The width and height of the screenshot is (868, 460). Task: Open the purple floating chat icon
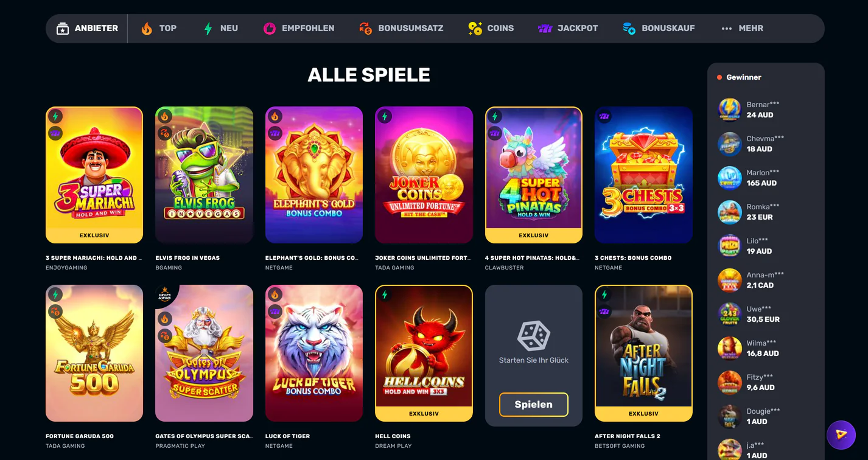click(x=841, y=434)
